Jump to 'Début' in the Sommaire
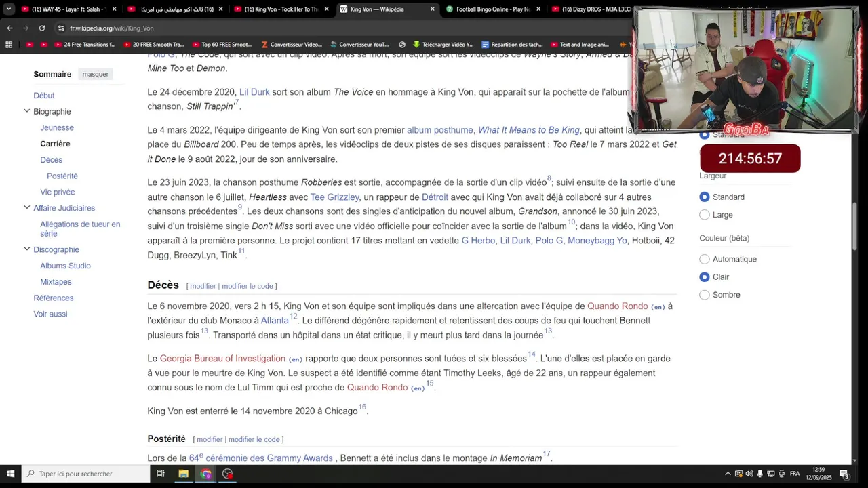868x488 pixels. pos(44,96)
